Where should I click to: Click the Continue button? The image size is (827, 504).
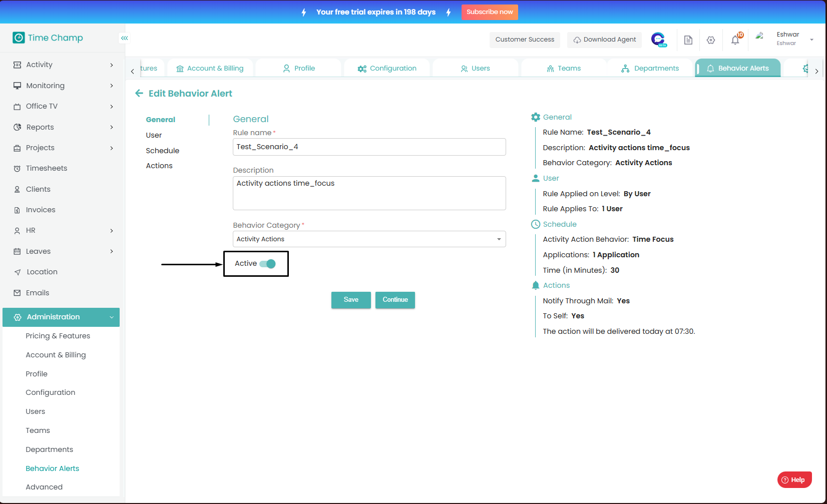pyautogui.click(x=395, y=300)
